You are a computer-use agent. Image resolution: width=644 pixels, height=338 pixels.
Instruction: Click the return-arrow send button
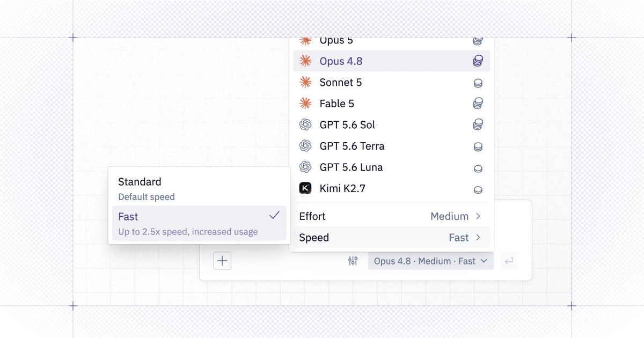click(509, 261)
